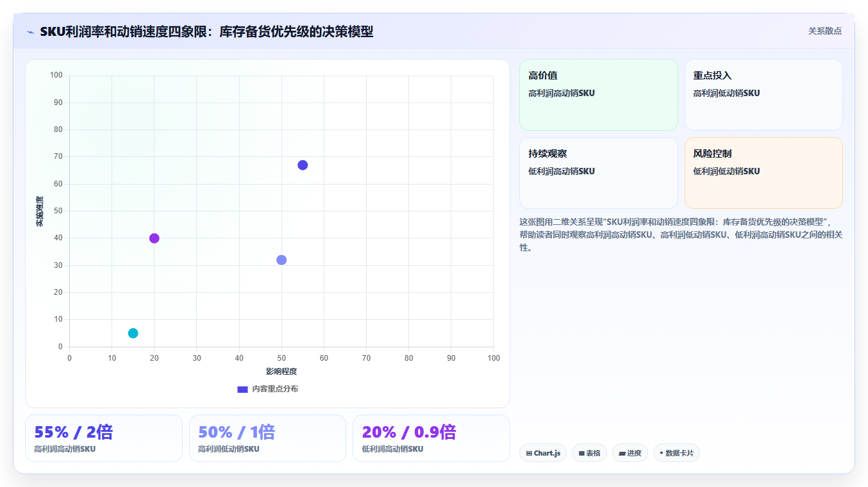Click the 20% / 0.9倍 stat value
This screenshot has height=487, width=868.
click(x=409, y=432)
